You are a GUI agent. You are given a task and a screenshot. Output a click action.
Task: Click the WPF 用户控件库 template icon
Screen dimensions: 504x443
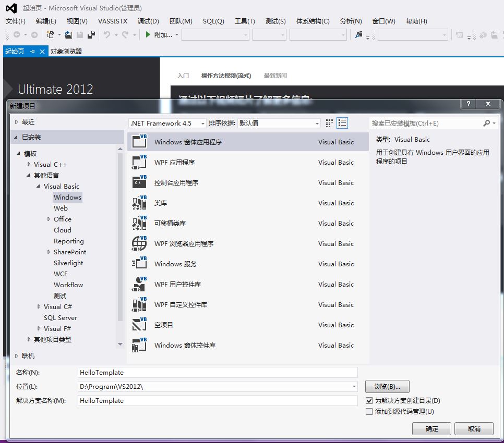[x=139, y=284]
